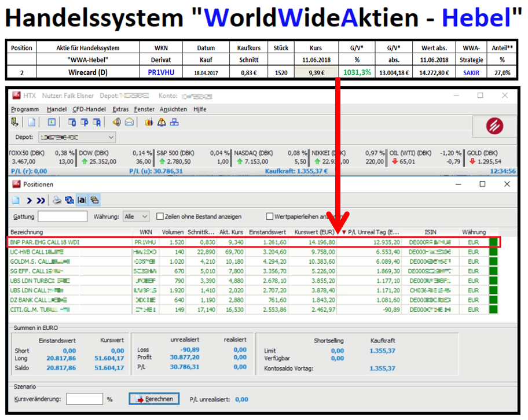Screen dimensions: 528x420
Task: Open the Fenster menu
Action: click(144, 109)
